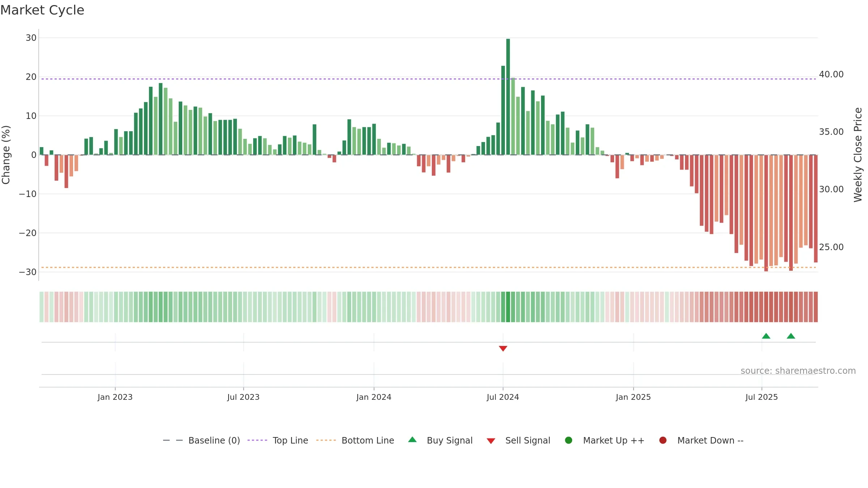868x488 pixels.
Task: Click the 'source: sharemaestro.com' text
Action: pyautogui.click(x=798, y=371)
